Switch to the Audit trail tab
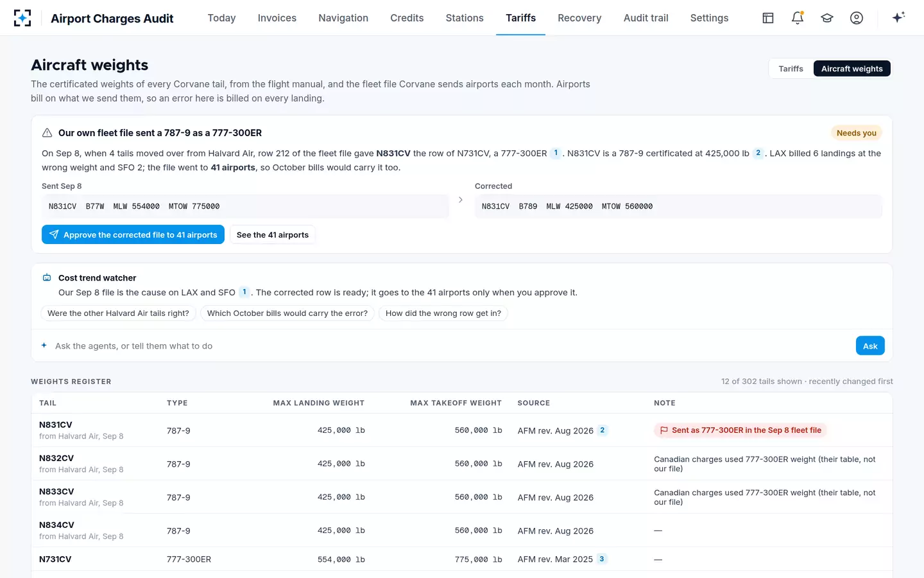This screenshot has width=924, height=578. pos(646,18)
